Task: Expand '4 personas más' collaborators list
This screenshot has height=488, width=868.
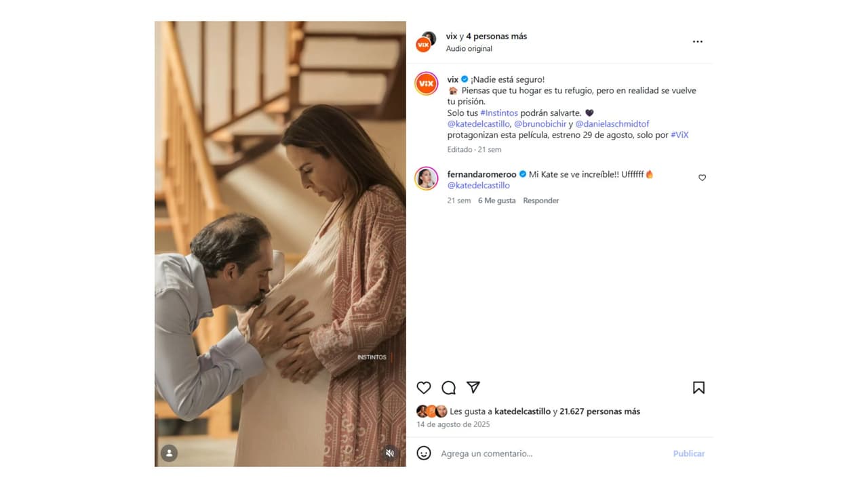Action: 496,37
